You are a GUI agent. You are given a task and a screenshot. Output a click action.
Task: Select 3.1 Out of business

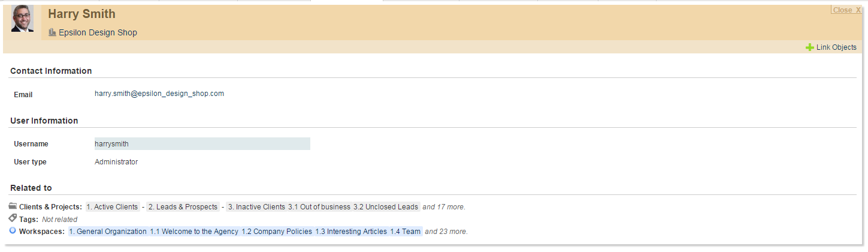(x=319, y=207)
